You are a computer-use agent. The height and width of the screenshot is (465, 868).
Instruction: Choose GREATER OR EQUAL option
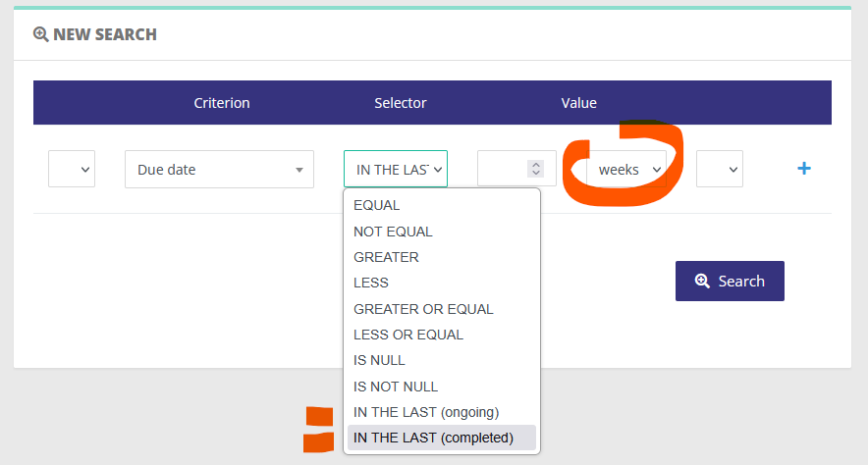click(423, 309)
